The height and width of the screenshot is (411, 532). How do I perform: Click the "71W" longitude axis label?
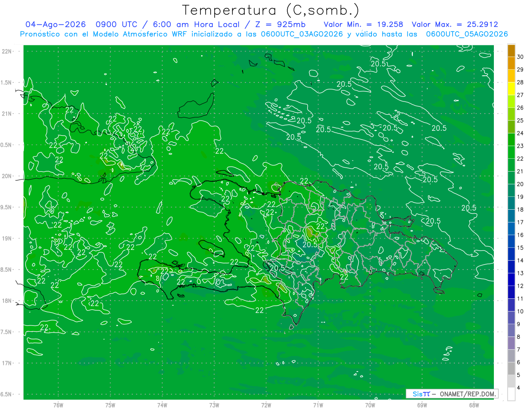[x=318, y=405]
